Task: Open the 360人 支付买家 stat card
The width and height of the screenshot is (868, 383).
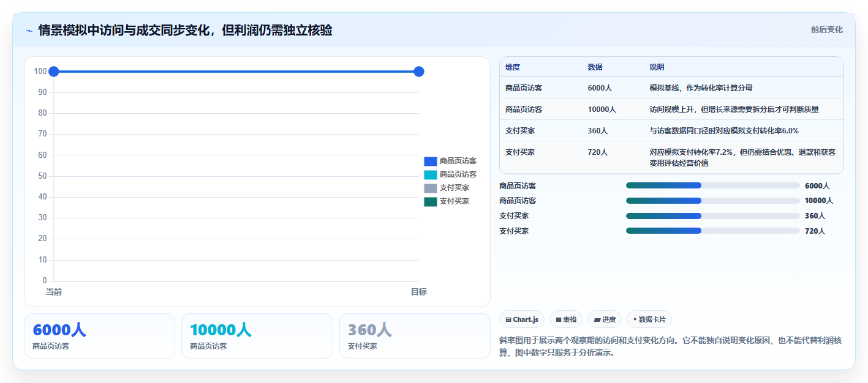Action: [415, 336]
